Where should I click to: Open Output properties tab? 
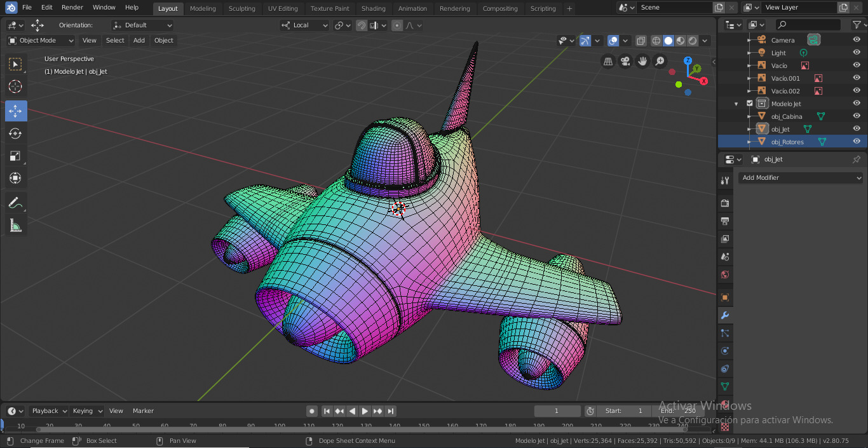[x=725, y=221]
